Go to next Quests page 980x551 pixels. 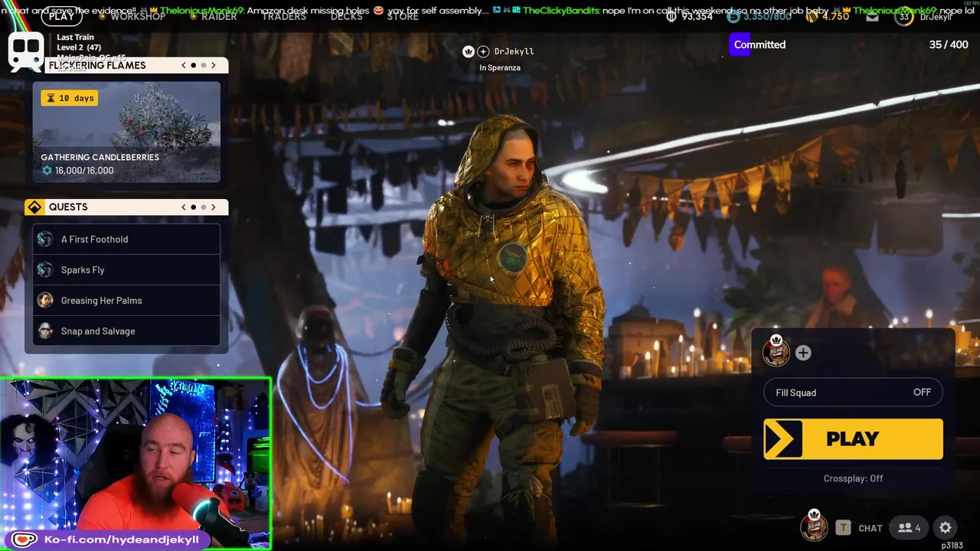coord(214,207)
